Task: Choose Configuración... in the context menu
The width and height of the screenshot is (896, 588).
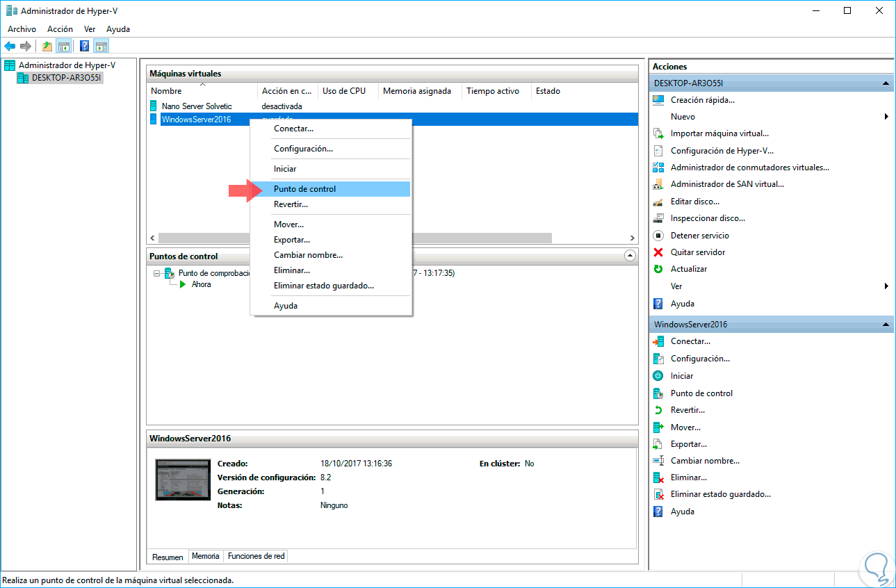Action: [330, 149]
